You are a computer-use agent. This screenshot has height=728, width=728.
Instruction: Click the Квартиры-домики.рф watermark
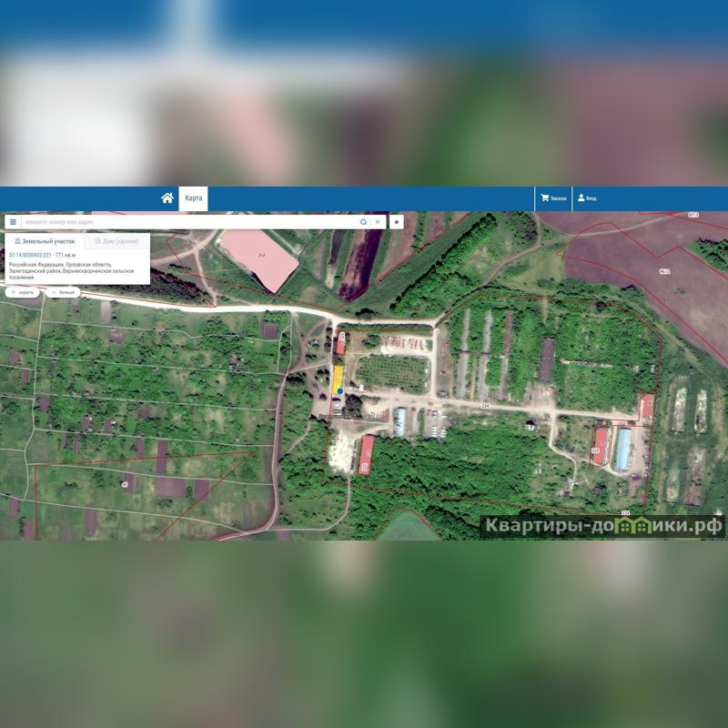tap(602, 526)
